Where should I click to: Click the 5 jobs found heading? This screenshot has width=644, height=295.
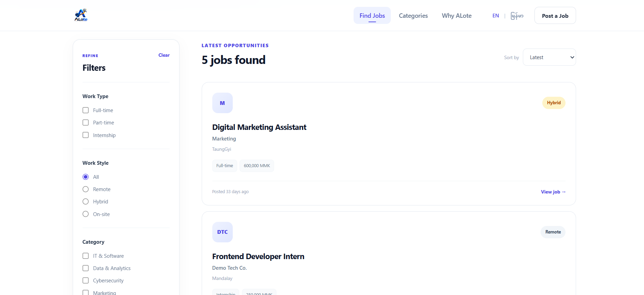233,60
